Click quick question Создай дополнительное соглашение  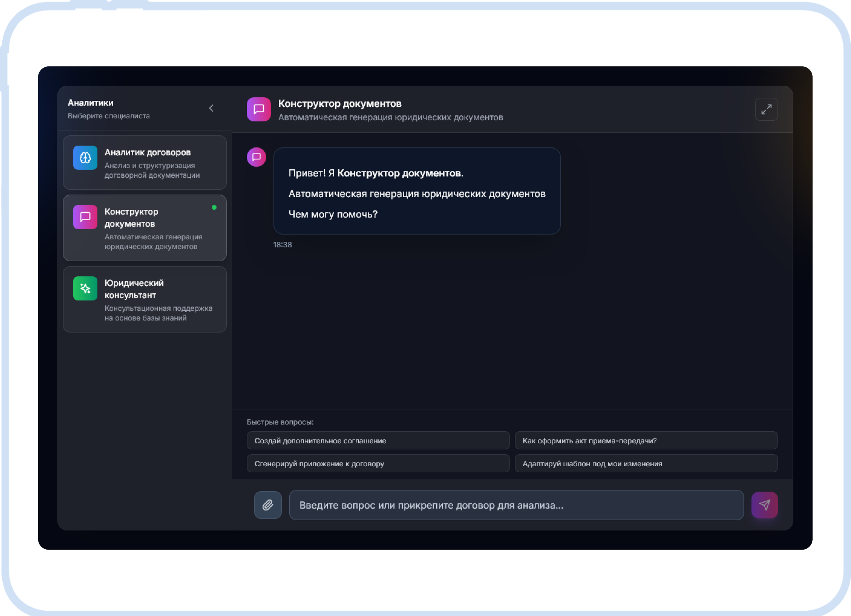click(x=378, y=441)
